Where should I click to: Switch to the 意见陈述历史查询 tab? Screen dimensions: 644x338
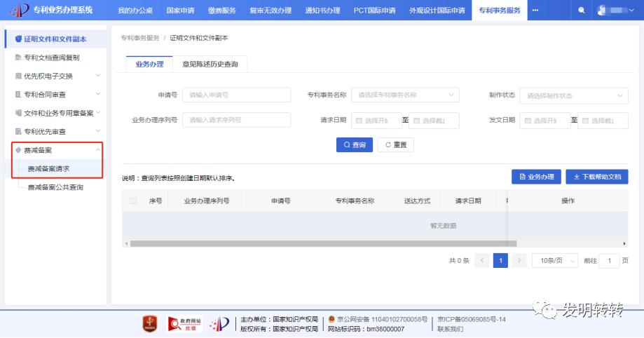pos(210,64)
